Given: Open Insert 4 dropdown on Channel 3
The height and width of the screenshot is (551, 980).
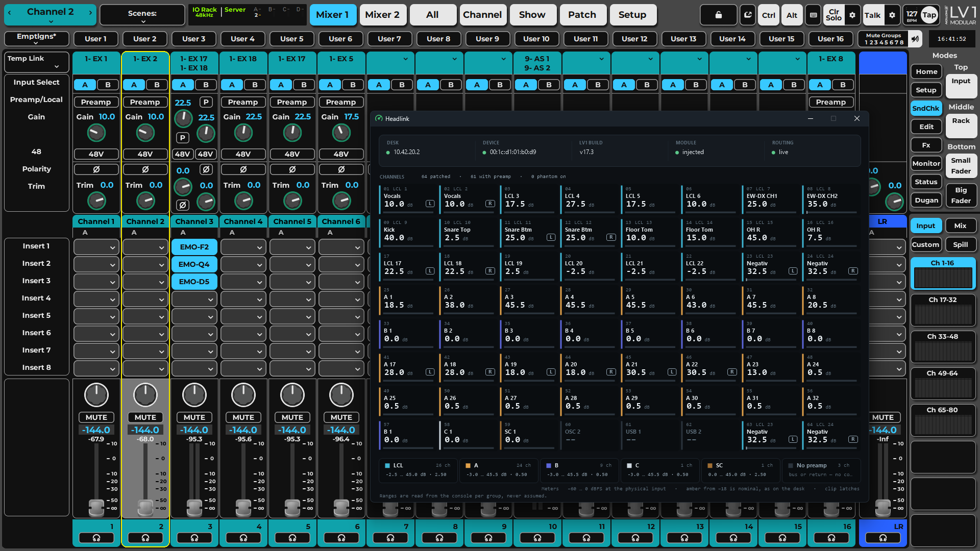Looking at the screenshot, I should (194, 299).
